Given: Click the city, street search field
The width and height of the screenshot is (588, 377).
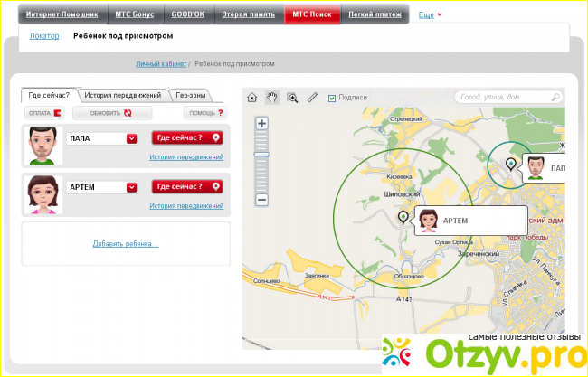Looking at the screenshot, I should click(x=502, y=97).
